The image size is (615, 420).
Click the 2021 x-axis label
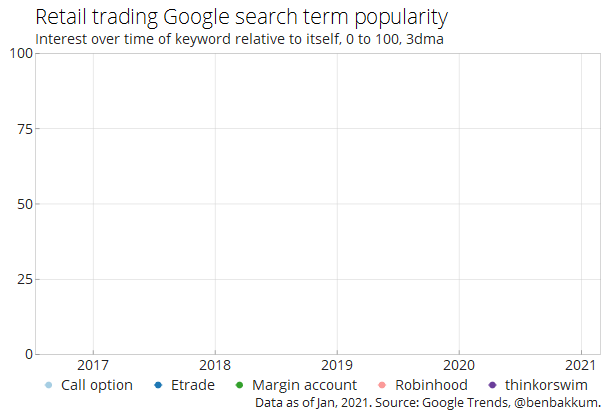click(x=580, y=365)
